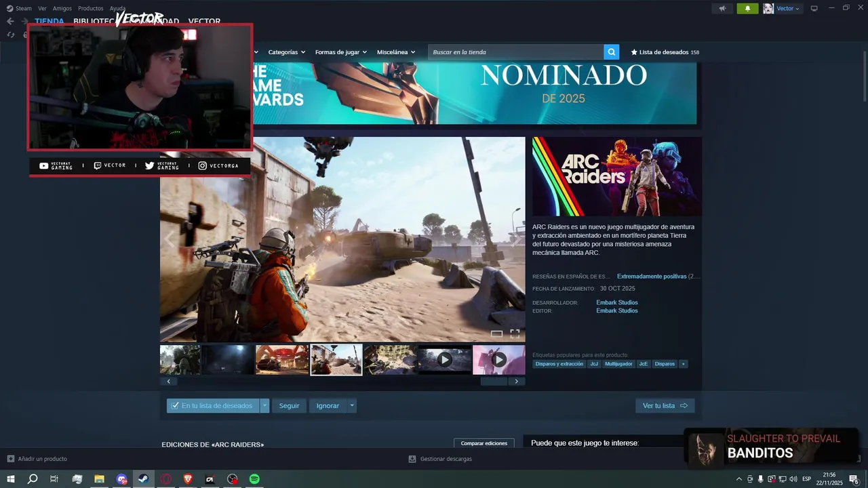Viewport: 868px width, 488px height.
Task: Open File Explorer from the taskbar
Action: [x=99, y=479]
